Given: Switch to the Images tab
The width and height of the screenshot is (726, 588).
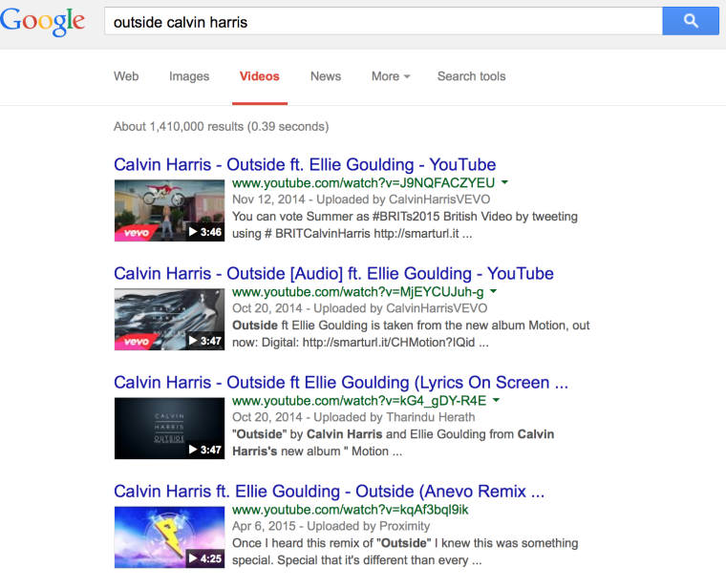Looking at the screenshot, I should point(189,76).
